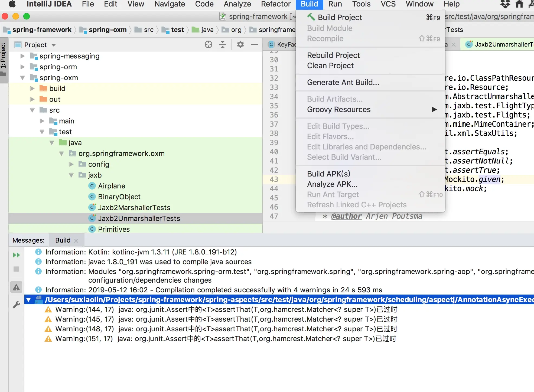Collapse the jaxb package folder
534x392 pixels.
(71, 175)
